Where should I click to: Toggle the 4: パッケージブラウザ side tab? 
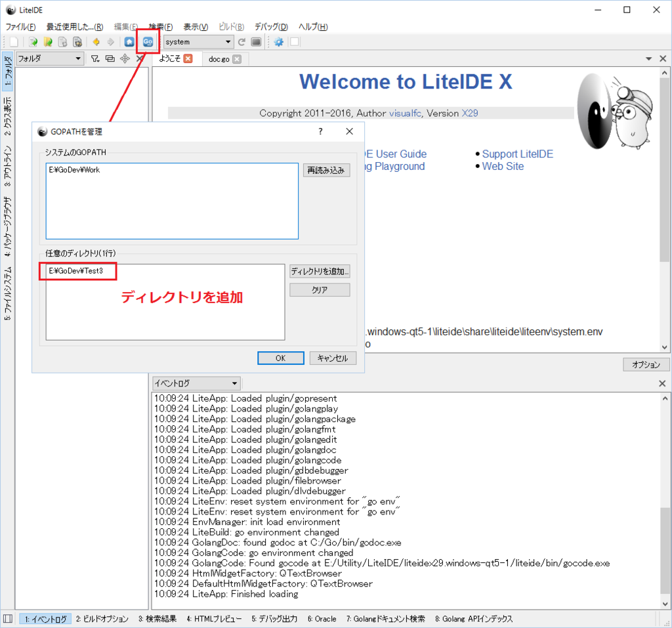click(8, 227)
